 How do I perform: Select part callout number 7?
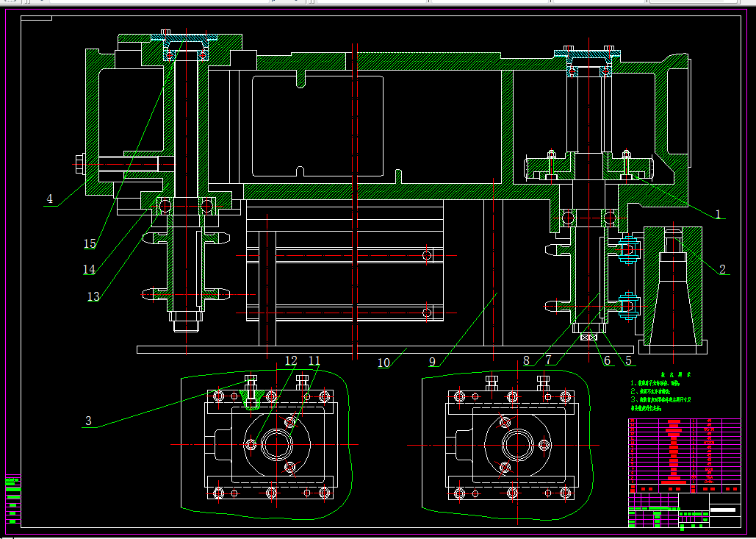(x=548, y=360)
